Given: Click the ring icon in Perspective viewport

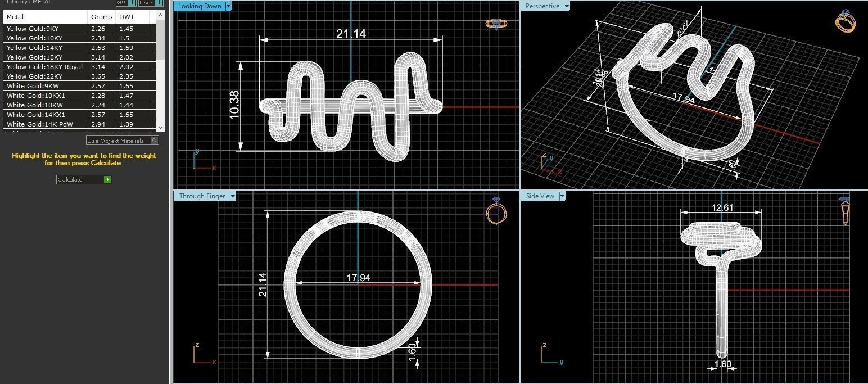Looking at the screenshot, I should (846, 21).
